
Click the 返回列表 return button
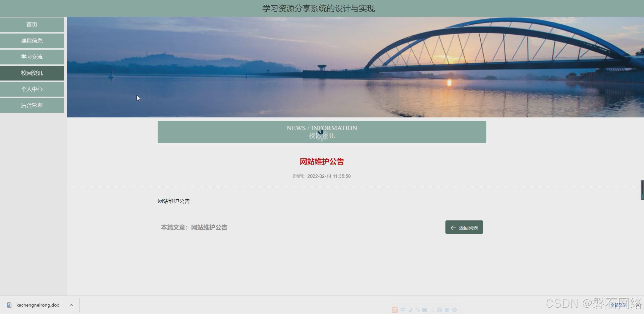click(x=464, y=227)
